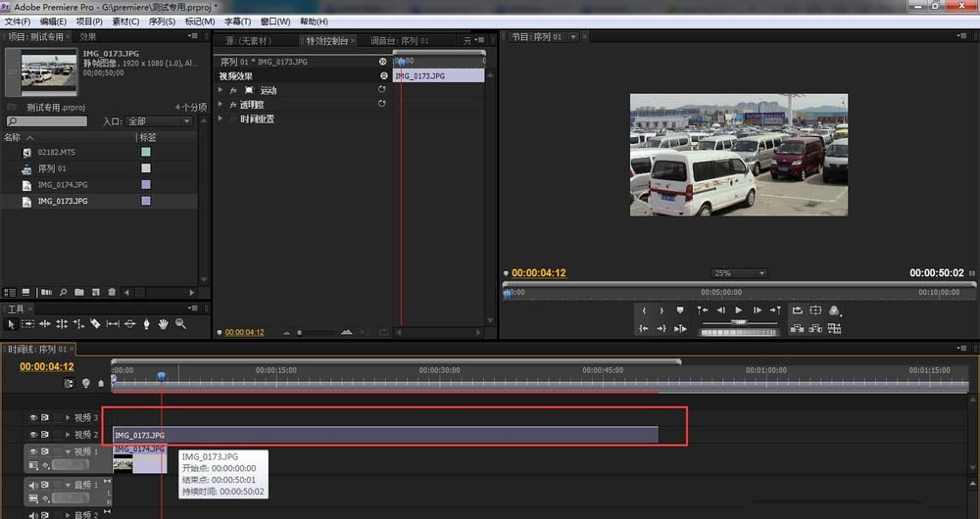Select IMG_0174.JPG in the project list
This screenshot has width=980, height=519.
pyautogui.click(x=63, y=184)
